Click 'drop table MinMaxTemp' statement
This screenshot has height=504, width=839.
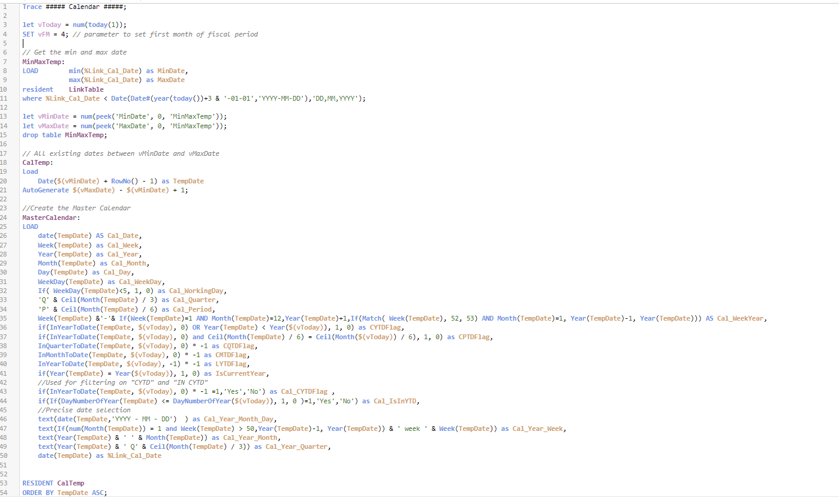(64, 135)
